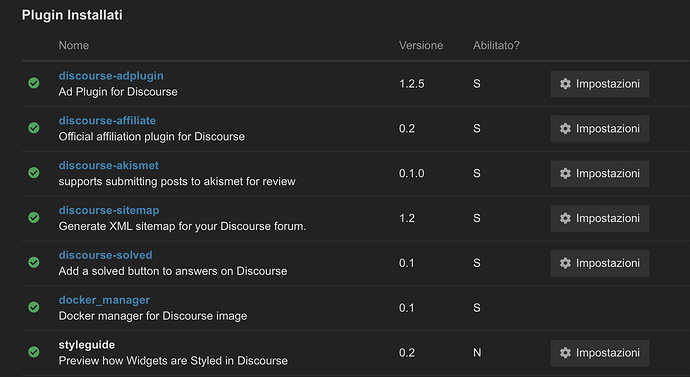Click version 0.2 of styleguide

click(x=407, y=353)
